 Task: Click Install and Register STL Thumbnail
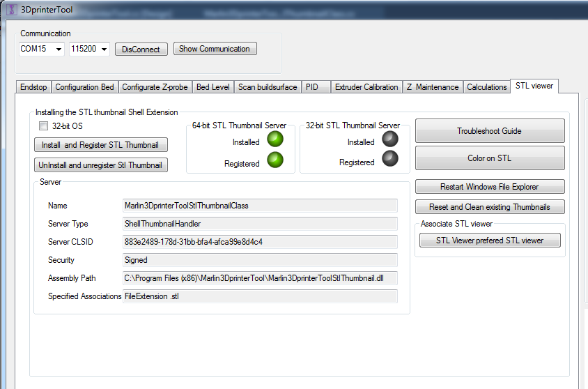[x=100, y=145]
